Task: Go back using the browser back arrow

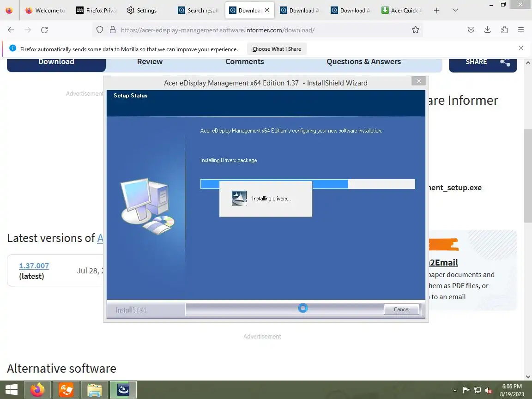Action: point(11,30)
